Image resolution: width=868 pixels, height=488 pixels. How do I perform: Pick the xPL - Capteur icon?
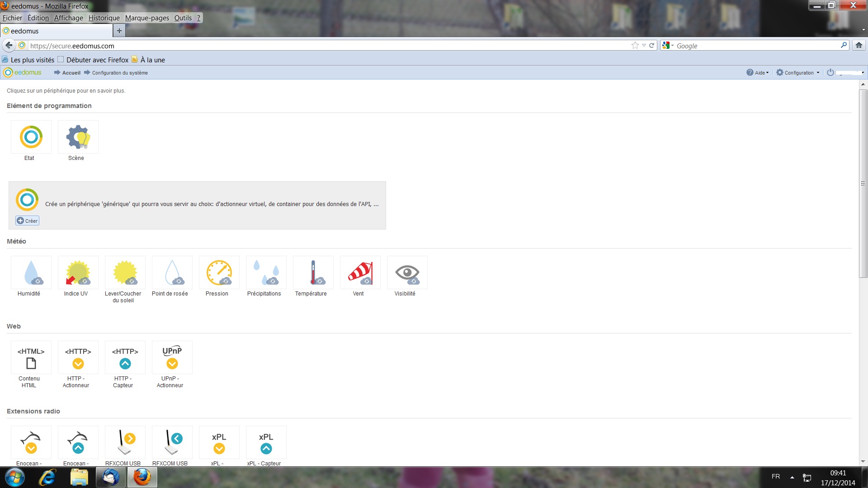click(x=266, y=442)
